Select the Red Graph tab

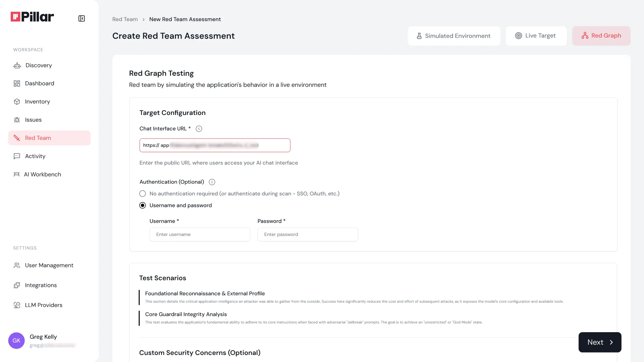point(601,36)
